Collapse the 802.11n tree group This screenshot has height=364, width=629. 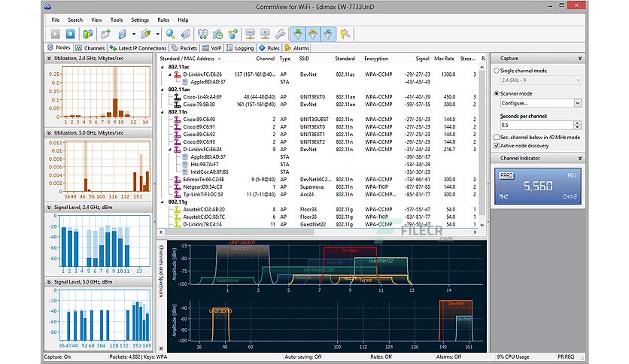point(162,112)
